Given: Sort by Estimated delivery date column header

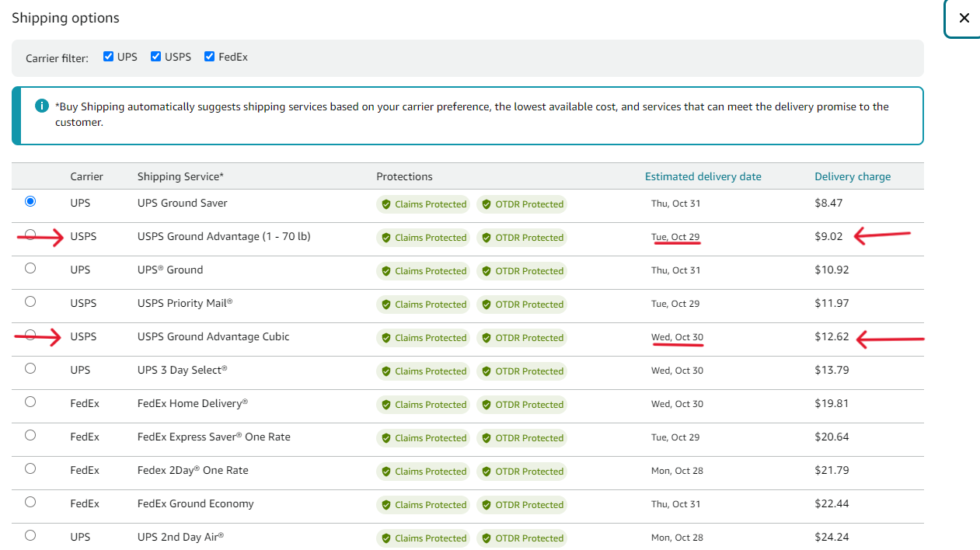Looking at the screenshot, I should click(703, 176).
